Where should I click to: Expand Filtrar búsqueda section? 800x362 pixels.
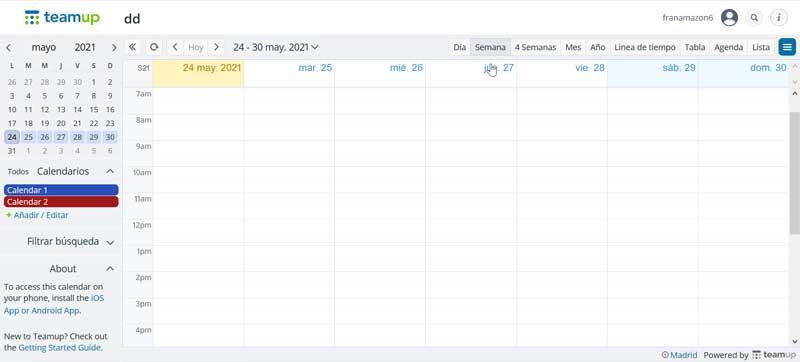point(70,242)
